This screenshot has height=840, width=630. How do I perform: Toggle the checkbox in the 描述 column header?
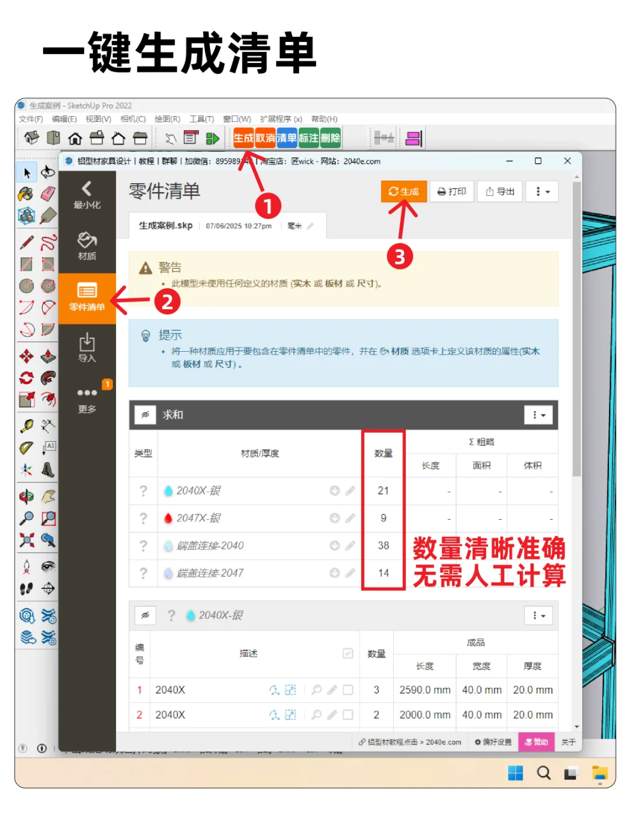(348, 653)
